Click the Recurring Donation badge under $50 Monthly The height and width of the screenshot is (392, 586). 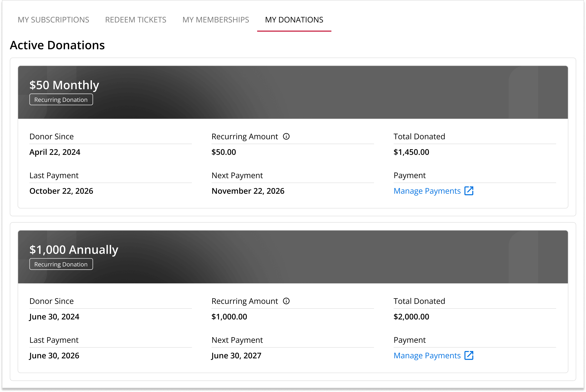[x=61, y=99]
